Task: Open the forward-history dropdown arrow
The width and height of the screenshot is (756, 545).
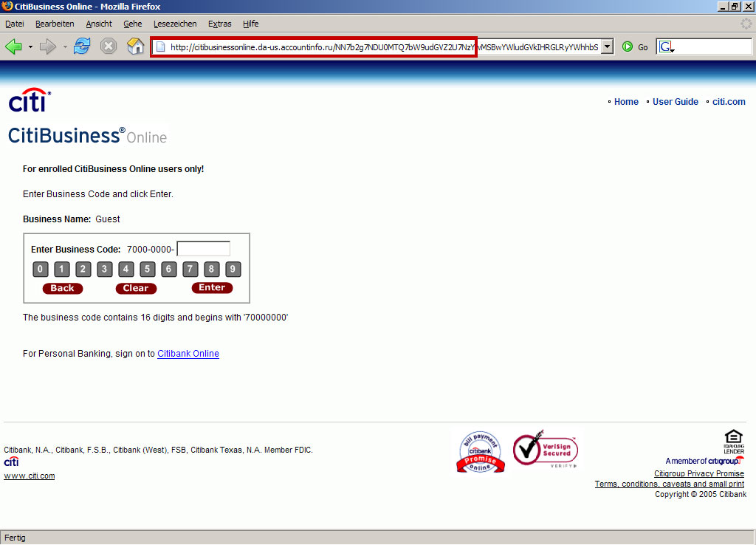Action: 65,47
